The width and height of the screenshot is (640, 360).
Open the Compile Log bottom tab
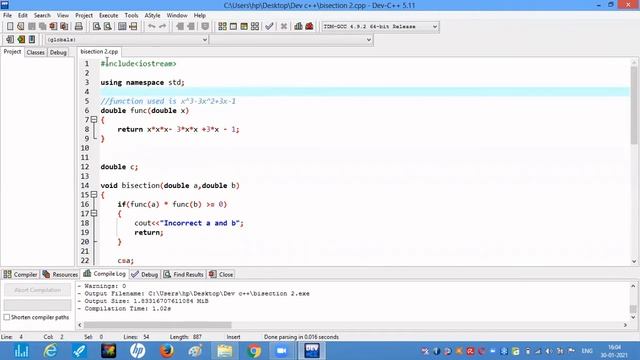104,274
